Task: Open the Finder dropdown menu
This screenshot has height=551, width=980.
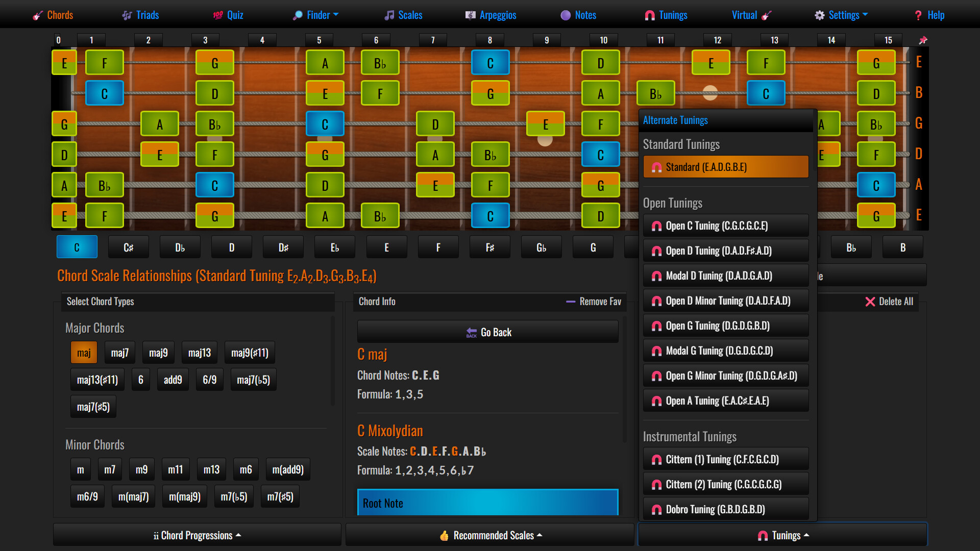Action: (315, 15)
